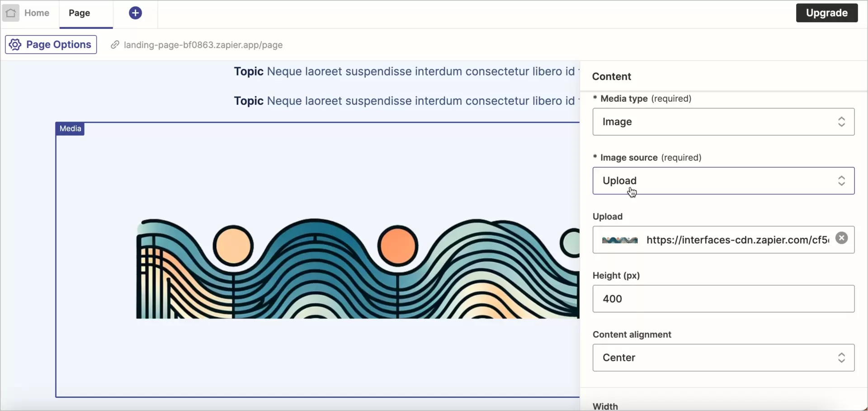This screenshot has width=868, height=411.
Task: Click the plus icon to add a new page
Action: (135, 13)
